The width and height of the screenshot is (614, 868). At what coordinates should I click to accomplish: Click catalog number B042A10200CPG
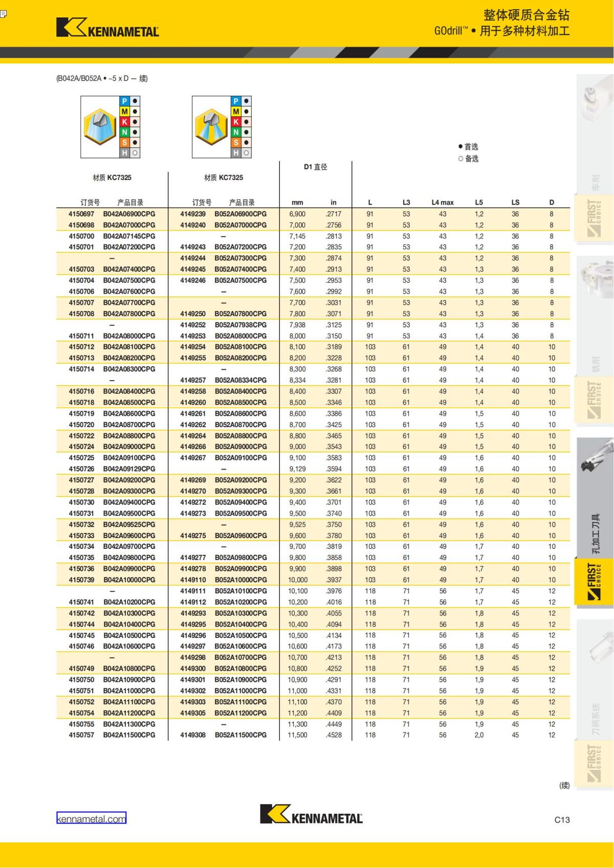129,602
